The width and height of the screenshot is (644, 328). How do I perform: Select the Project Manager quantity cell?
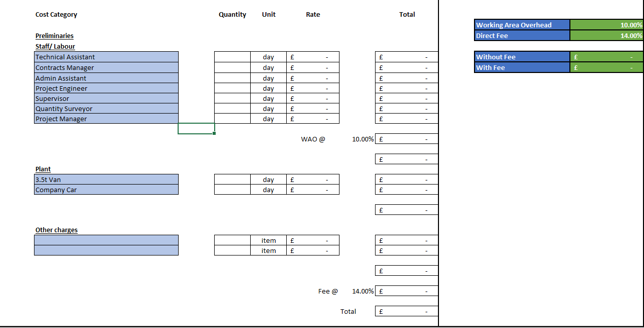(232, 119)
